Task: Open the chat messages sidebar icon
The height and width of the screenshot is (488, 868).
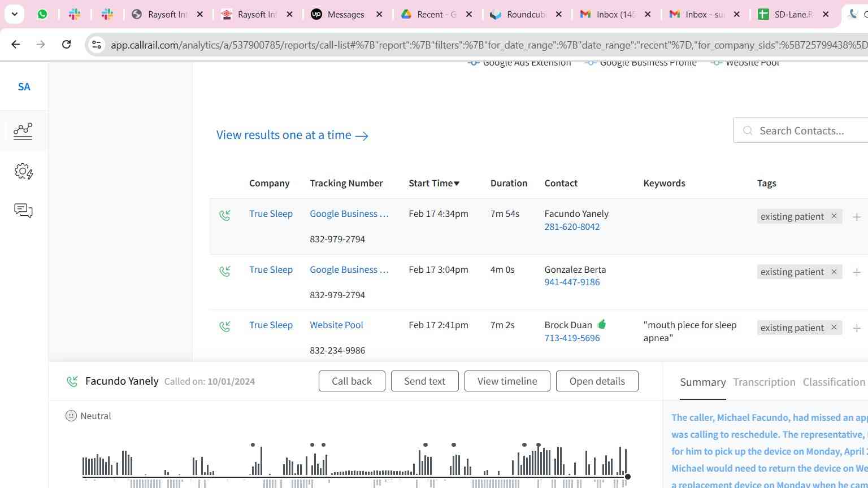Action: [23, 211]
